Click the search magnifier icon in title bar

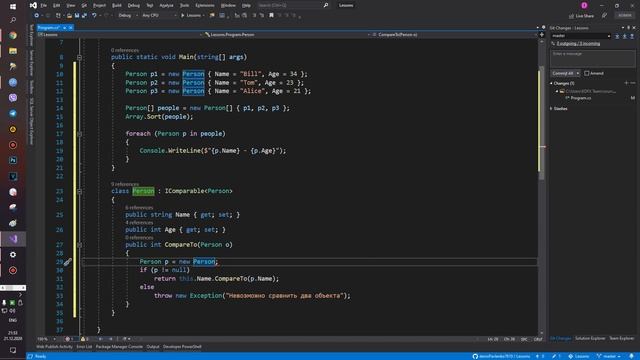(325, 5)
